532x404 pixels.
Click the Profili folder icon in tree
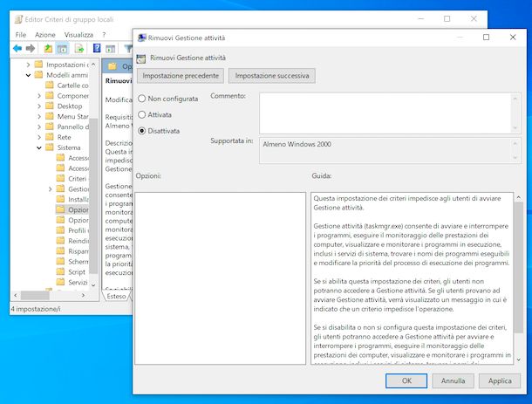coord(60,230)
